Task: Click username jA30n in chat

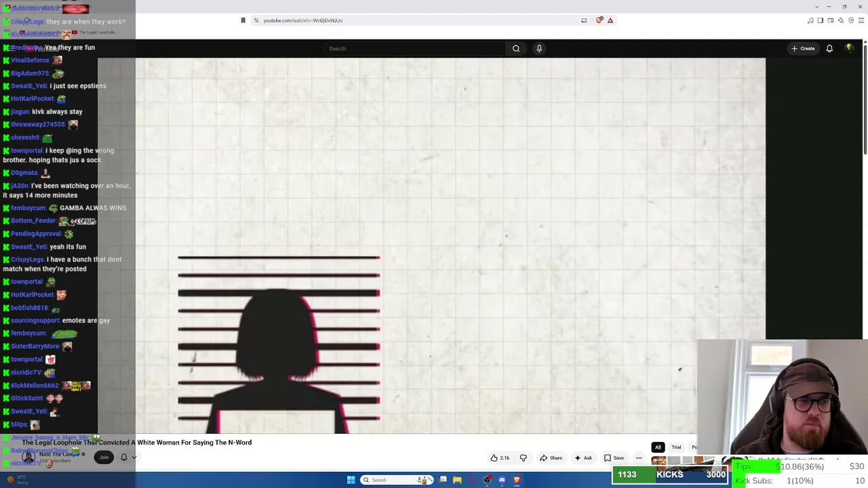Action: click(x=20, y=186)
